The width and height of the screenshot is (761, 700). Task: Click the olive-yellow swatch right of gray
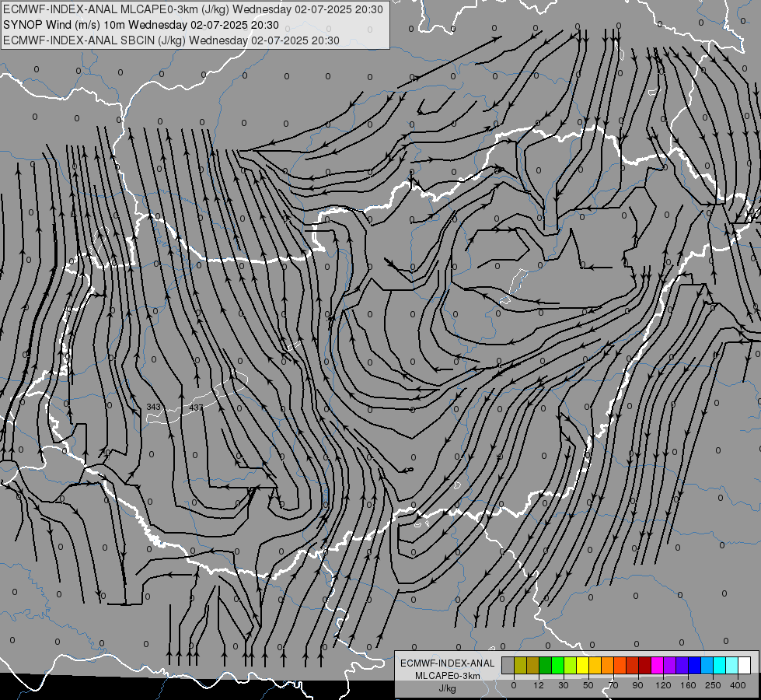click(520, 665)
